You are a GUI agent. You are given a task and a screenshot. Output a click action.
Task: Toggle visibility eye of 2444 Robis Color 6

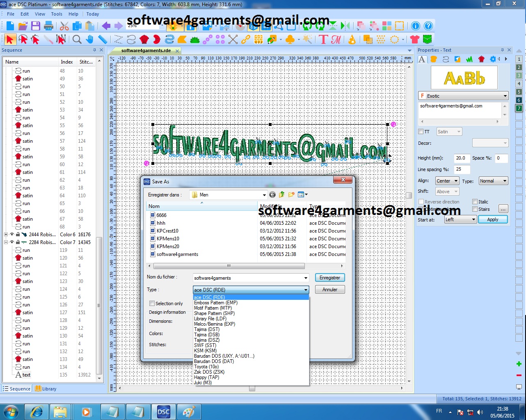12,235
